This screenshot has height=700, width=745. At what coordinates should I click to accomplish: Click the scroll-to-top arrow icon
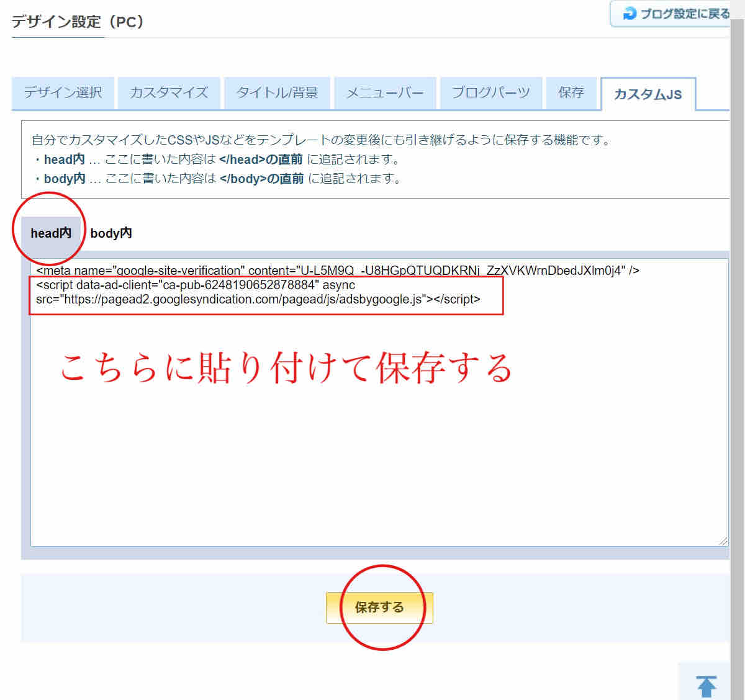pyautogui.click(x=707, y=686)
